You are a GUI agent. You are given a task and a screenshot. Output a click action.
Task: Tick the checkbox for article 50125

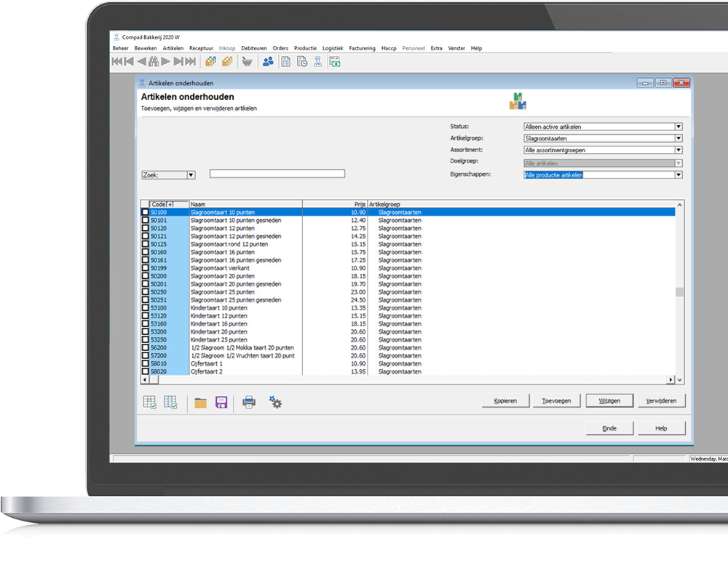tap(145, 244)
